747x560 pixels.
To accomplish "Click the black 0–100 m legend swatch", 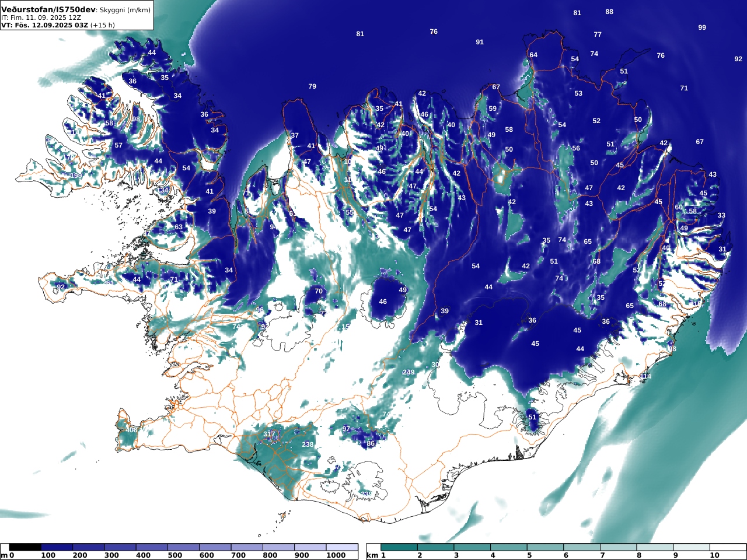I will [x=25, y=547].
